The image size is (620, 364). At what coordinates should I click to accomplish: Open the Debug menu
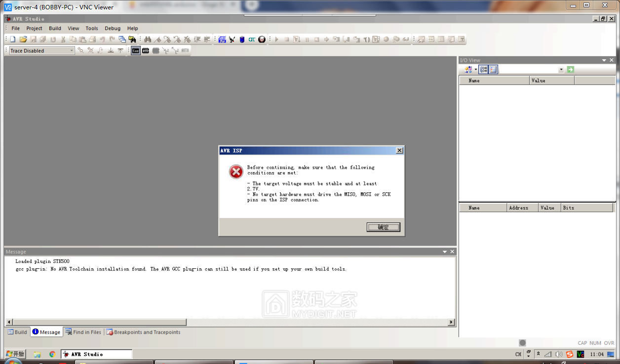(113, 28)
